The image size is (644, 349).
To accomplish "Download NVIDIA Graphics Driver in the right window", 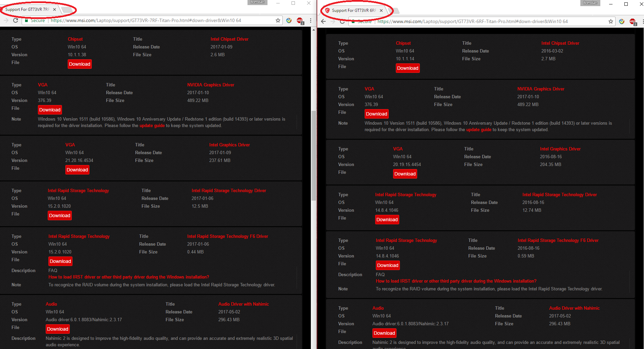I will [x=377, y=114].
